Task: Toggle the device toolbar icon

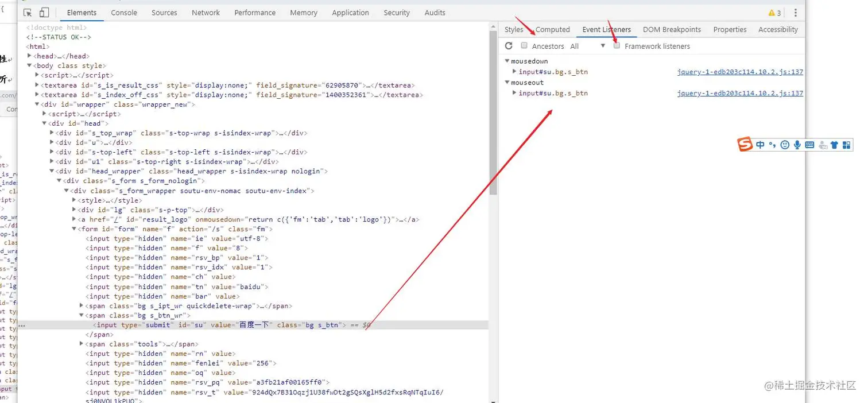Action: point(44,13)
